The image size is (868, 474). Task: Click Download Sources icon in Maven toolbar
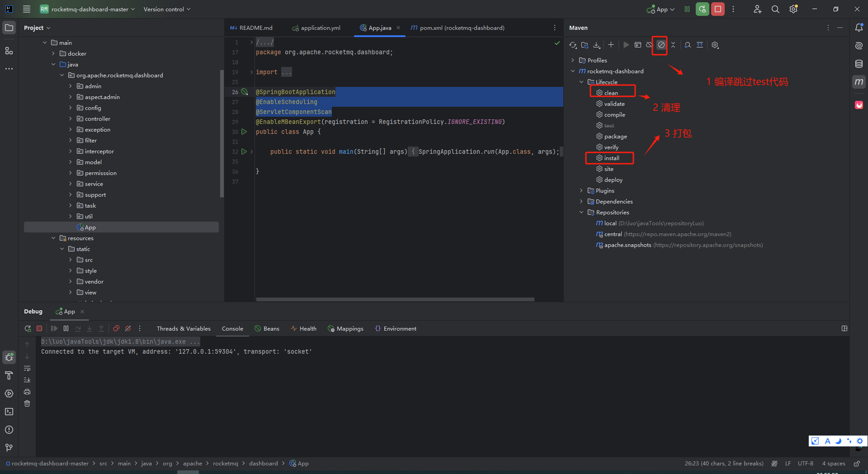pyautogui.click(x=597, y=45)
